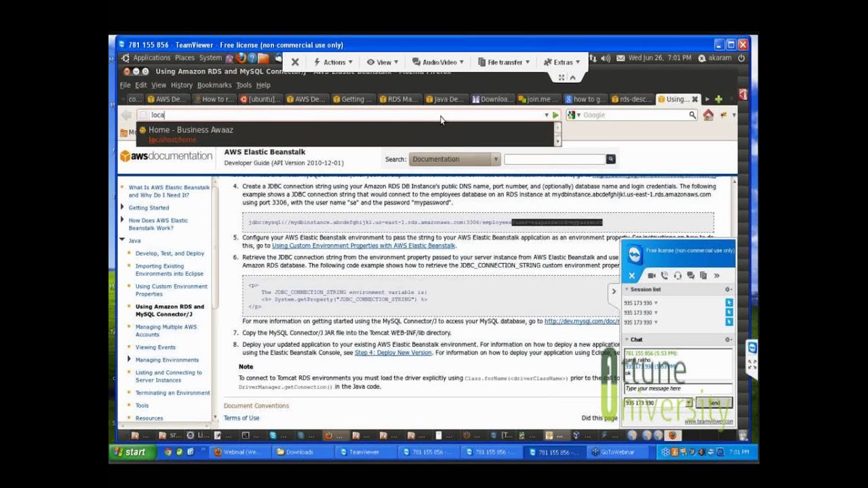Switch to the RDS Ma... browser tab
This screenshot has width=868, height=488.
398,99
